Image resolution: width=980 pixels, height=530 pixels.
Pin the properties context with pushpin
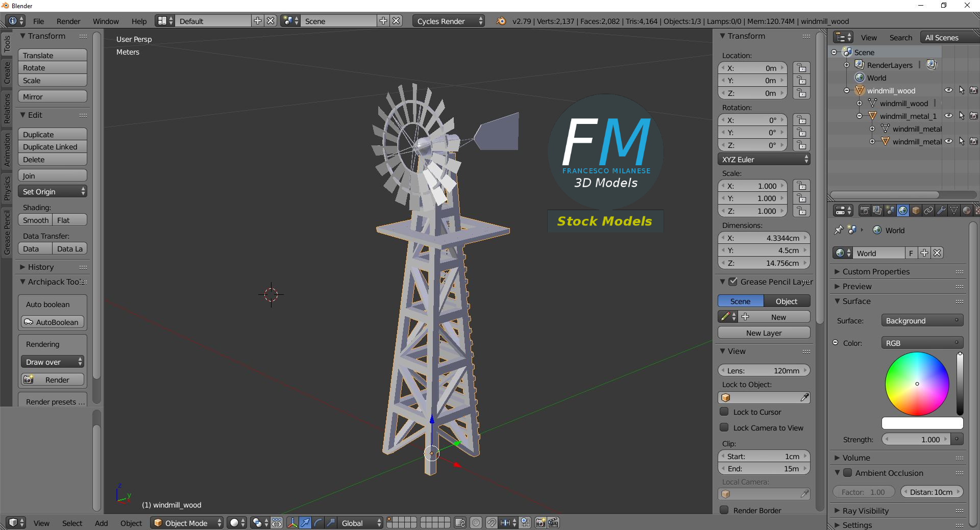(838, 230)
